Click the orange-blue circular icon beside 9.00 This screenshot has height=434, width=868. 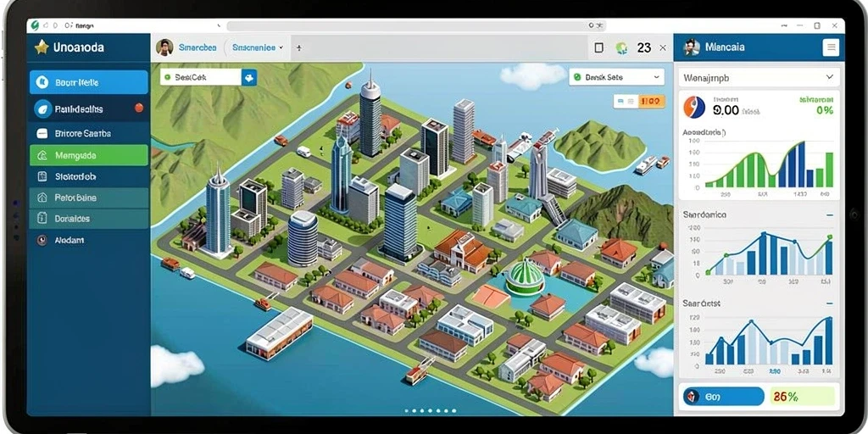pos(694,108)
